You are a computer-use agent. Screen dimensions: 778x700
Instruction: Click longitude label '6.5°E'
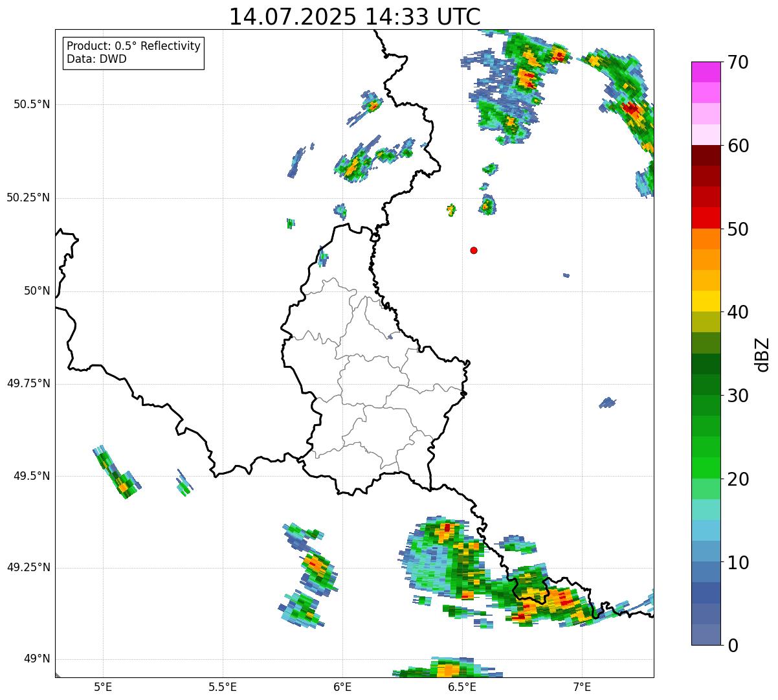click(x=462, y=686)
